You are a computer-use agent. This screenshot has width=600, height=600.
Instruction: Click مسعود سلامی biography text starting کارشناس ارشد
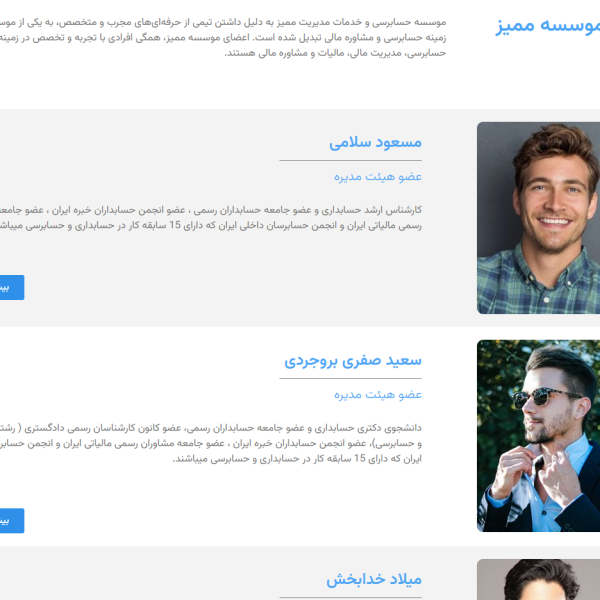pos(211,218)
